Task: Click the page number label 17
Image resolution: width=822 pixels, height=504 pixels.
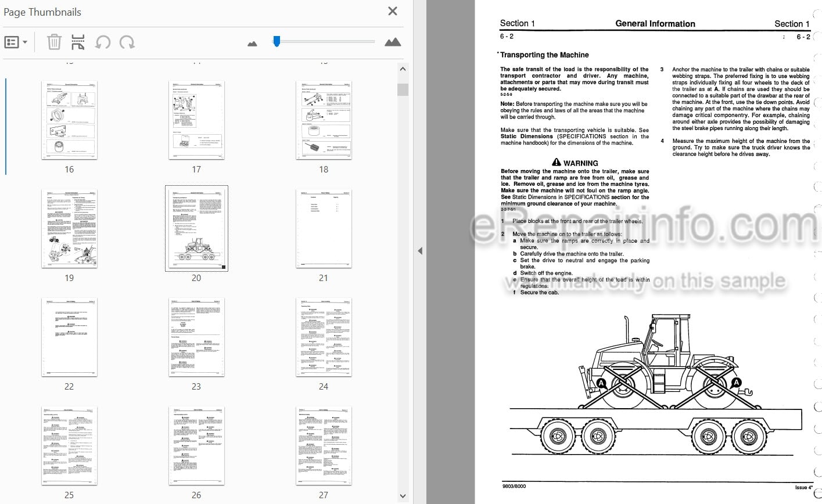Action: (196, 170)
